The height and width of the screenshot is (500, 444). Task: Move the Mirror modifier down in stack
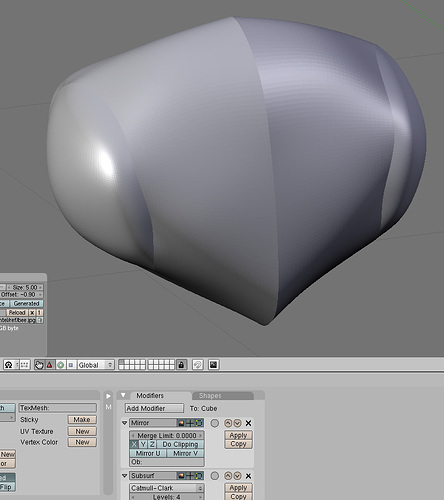237,423
